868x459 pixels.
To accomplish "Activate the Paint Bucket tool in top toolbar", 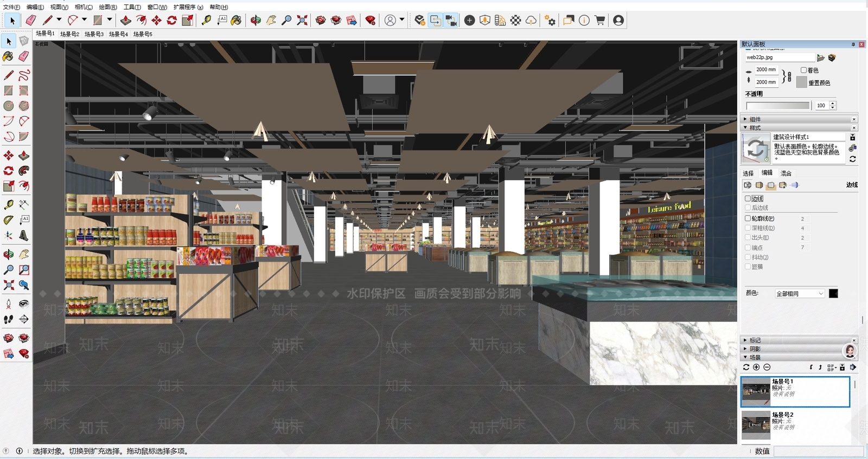I will point(236,20).
